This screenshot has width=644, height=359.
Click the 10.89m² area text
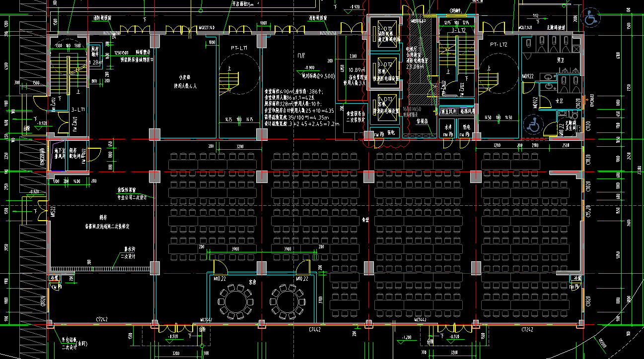[357, 70]
